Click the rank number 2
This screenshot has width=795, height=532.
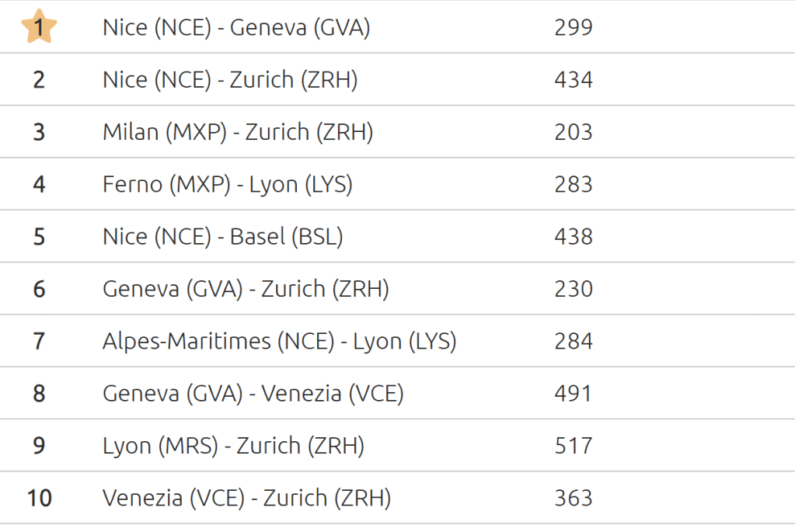(39, 80)
